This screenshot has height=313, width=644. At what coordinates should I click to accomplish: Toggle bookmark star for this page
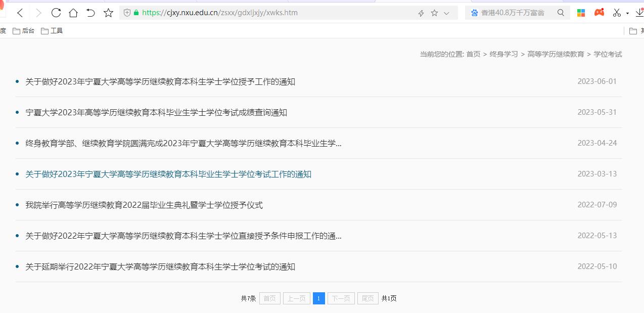click(434, 13)
